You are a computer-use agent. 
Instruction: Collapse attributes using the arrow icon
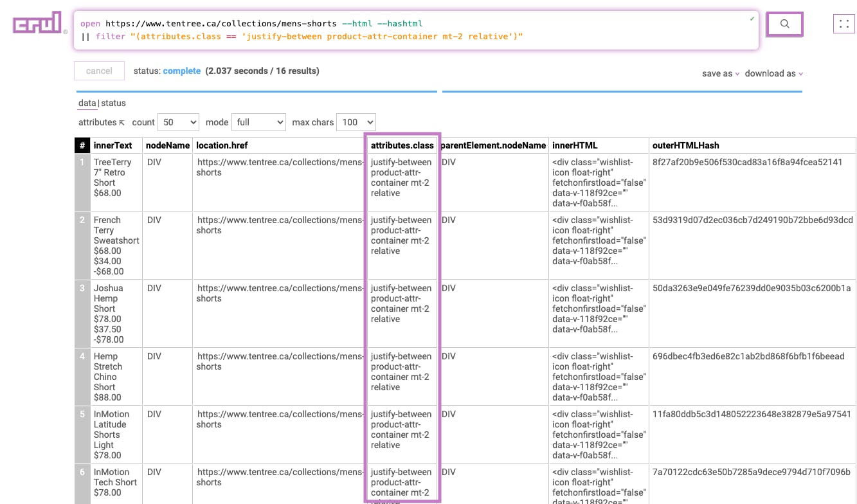tap(122, 123)
